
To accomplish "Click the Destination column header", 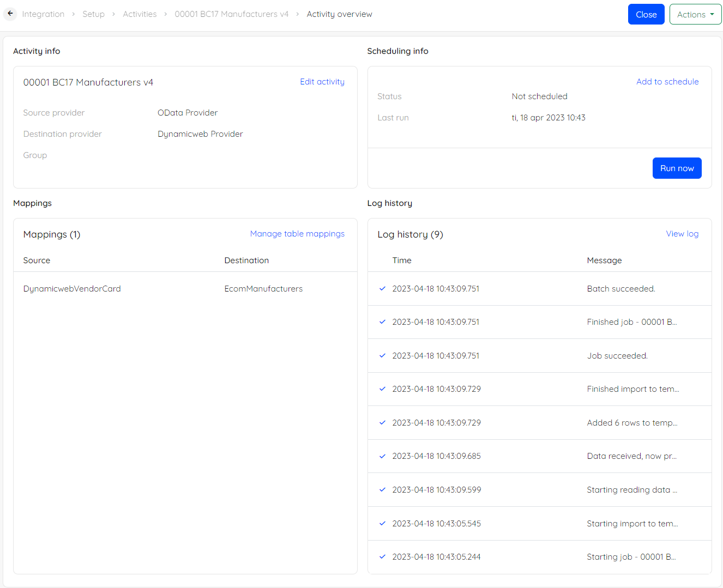I will [246, 260].
